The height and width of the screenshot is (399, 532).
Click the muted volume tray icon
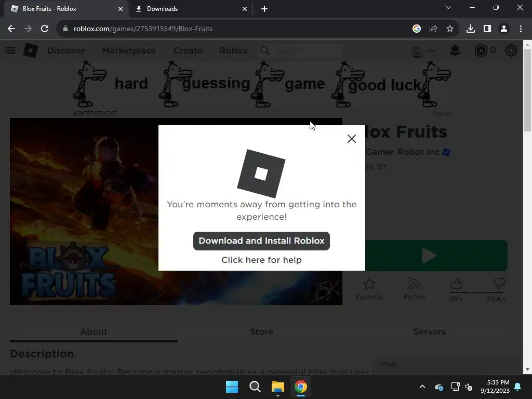click(x=469, y=387)
